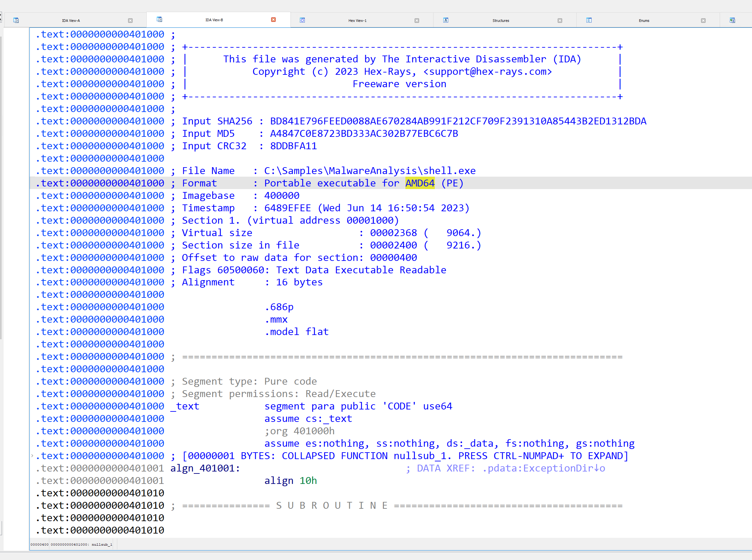Close the Enums tab

point(703,21)
